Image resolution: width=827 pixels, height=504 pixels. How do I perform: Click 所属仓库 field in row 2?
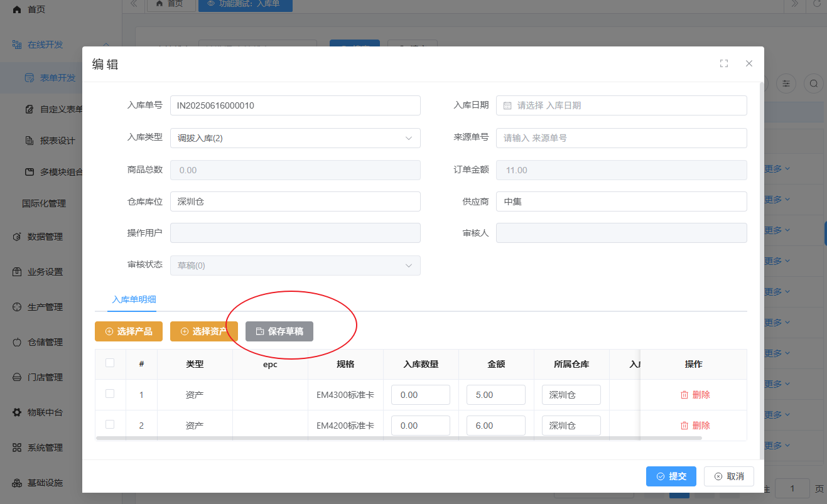point(571,426)
